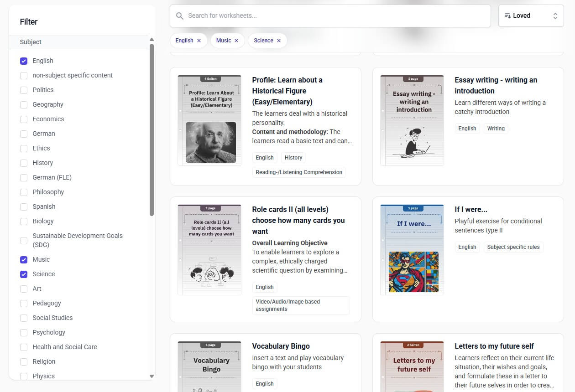The width and height of the screenshot is (575, 392).
Task: Open the Loved sort dropdown
Action: pos(531,16)
